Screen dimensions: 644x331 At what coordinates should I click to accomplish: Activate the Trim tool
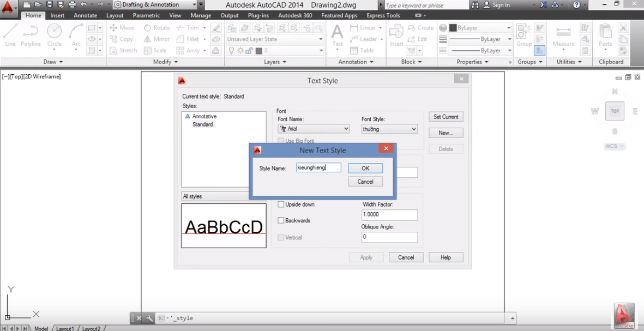coord(189,27)
